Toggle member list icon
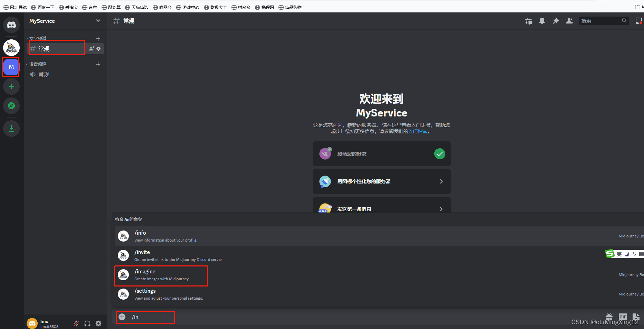This screenshot has height=329, width=644. click(x=570, y=21)
